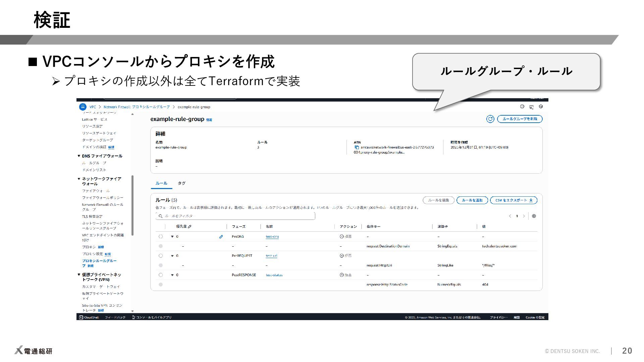Screen dimensions: 644x362
Task: Collapse the DNS ファイアウォール sidebar section
Action: point(79,156)
